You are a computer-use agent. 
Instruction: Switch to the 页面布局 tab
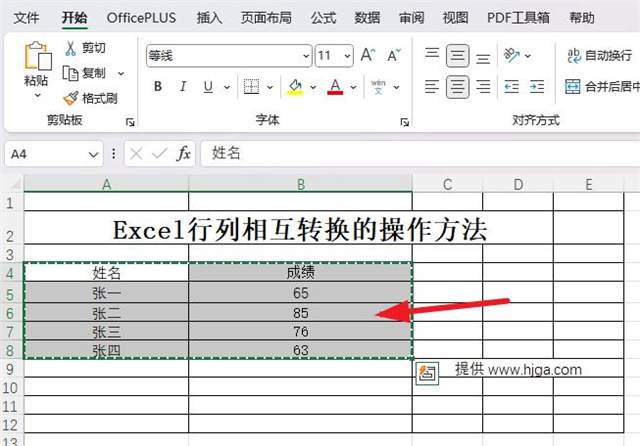click(266, 18)
